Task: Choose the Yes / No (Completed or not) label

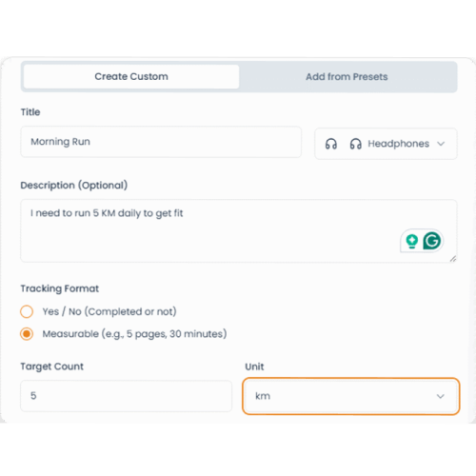Action: [x=109, y=311]
